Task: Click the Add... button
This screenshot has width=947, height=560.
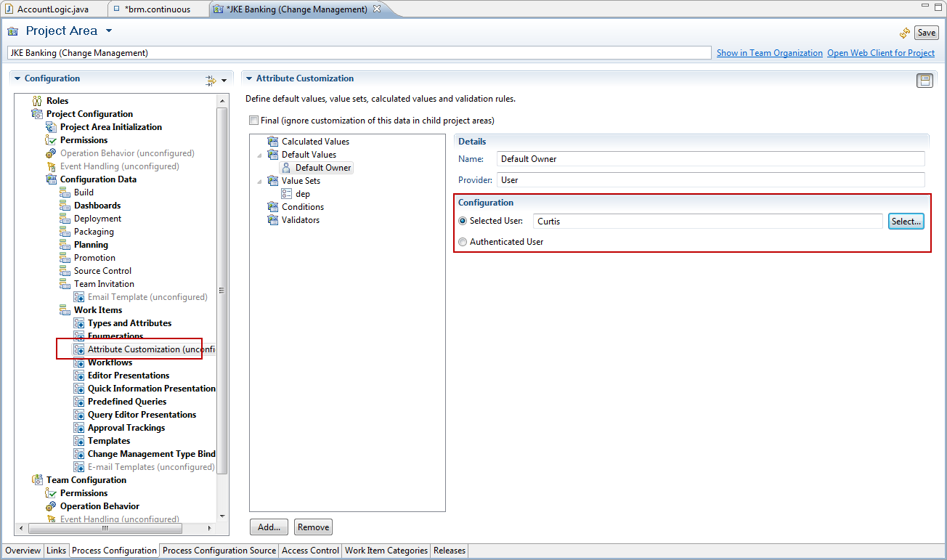Action: (x=269, y=527)
